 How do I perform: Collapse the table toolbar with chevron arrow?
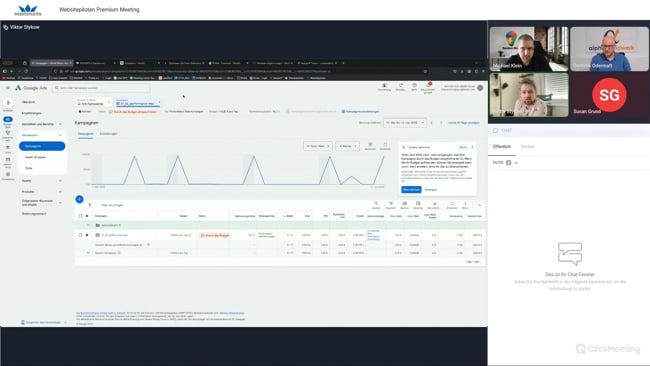point(479,205)
